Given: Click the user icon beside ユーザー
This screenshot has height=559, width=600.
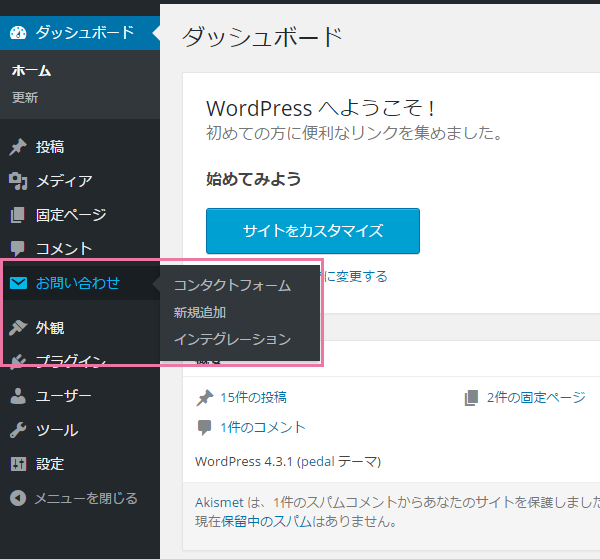Looking at the screenshot, I should (18, 396).
